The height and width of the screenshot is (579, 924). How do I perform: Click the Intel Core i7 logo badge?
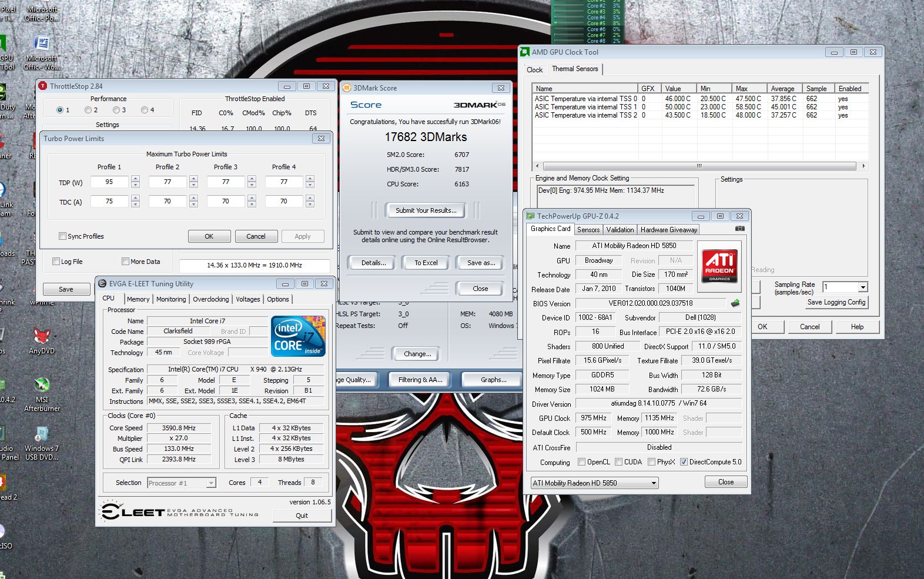click(298, 336)
